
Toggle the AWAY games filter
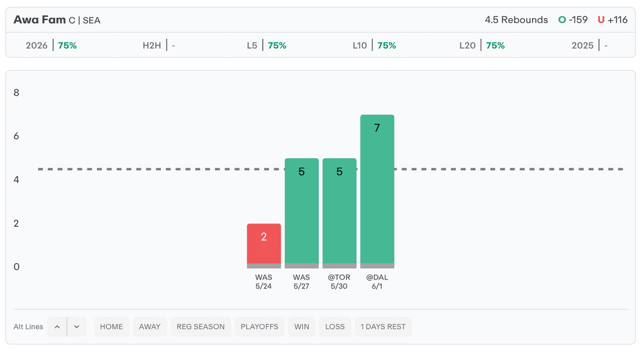tap(150, 327)
